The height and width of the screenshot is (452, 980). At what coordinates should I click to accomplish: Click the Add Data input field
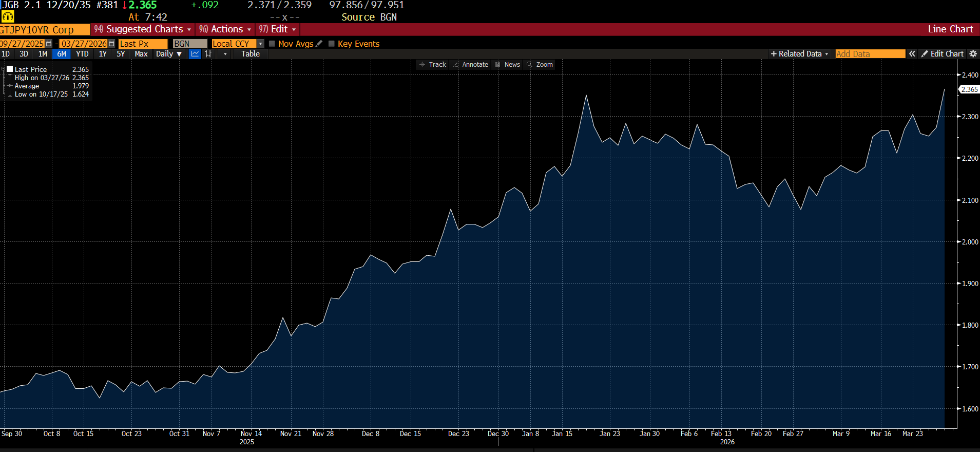coord(870,54)
